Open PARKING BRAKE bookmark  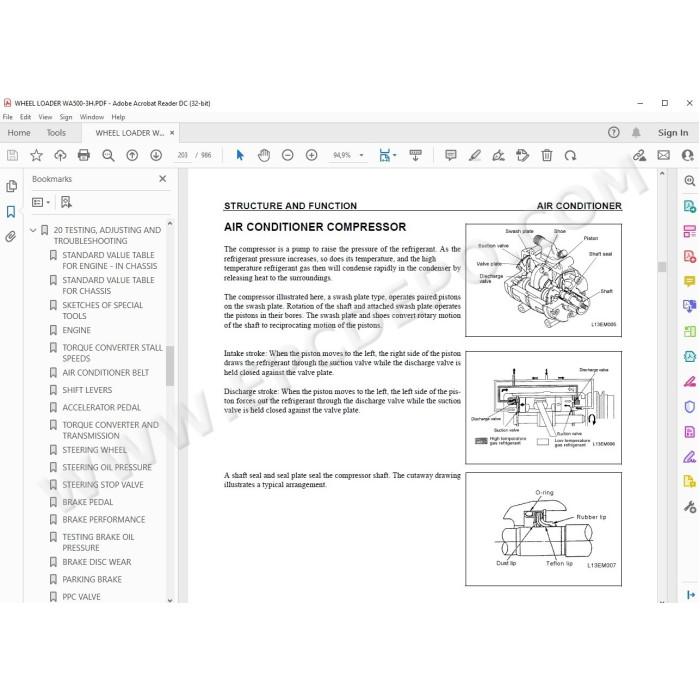(x=92, y=579)
